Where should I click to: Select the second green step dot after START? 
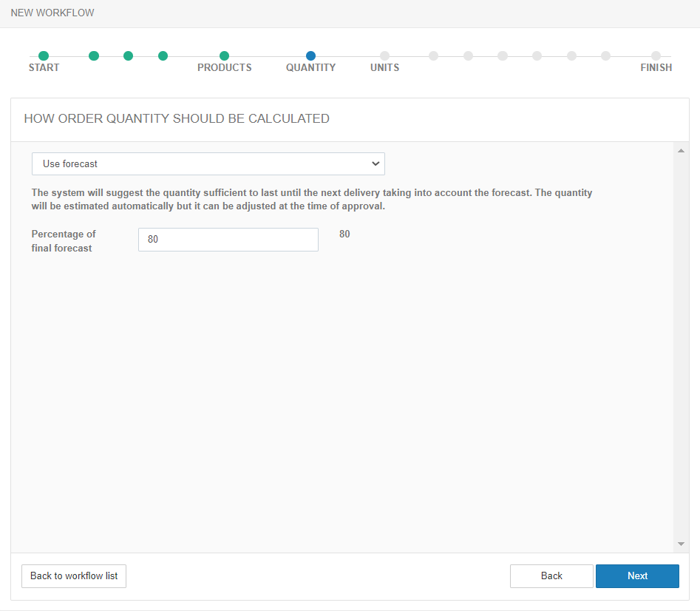(x=94, y=56)
